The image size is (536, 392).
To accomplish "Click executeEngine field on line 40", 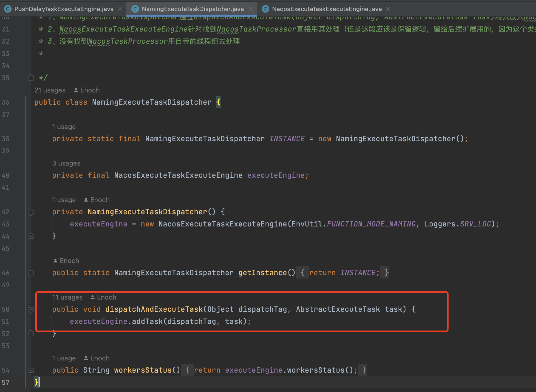I will [276, 175].
